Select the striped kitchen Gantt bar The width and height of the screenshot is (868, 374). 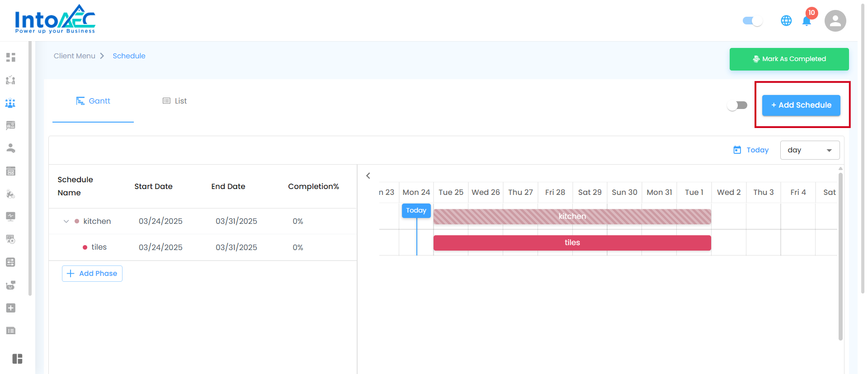point(572,217)
